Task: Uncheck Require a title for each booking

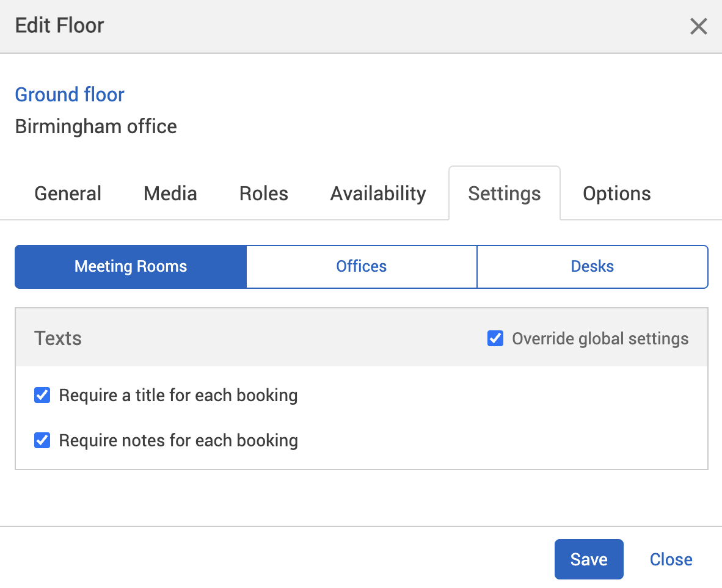Action: (42, 395)
